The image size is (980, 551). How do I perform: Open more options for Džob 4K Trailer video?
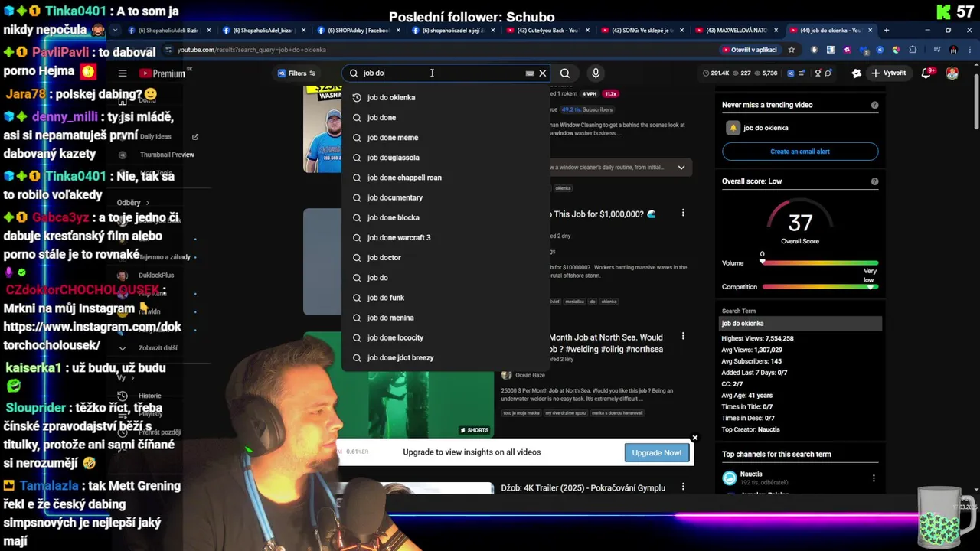[x=683, y=487]
